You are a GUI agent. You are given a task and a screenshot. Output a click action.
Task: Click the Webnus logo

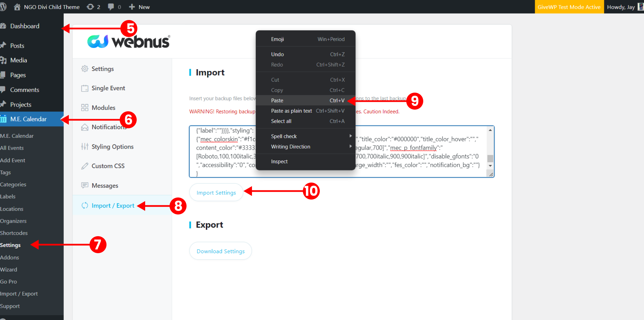[x=129, y=41]
